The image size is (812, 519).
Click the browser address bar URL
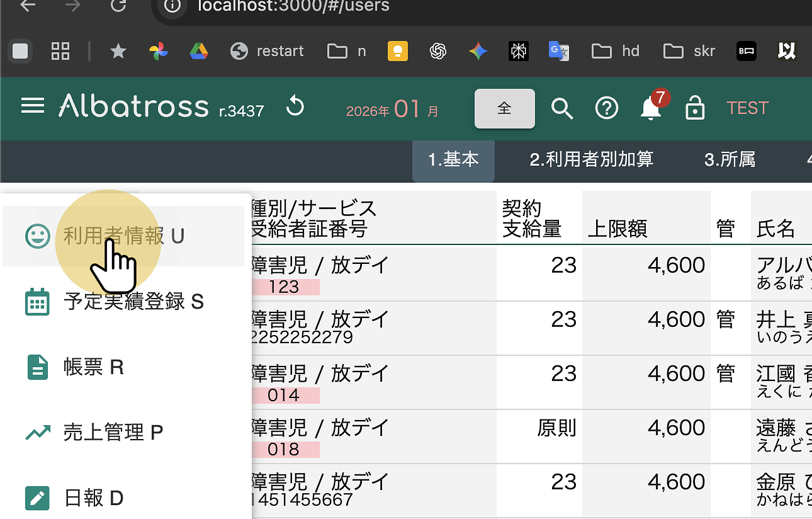pyautogui.click(x=293, y=7)
